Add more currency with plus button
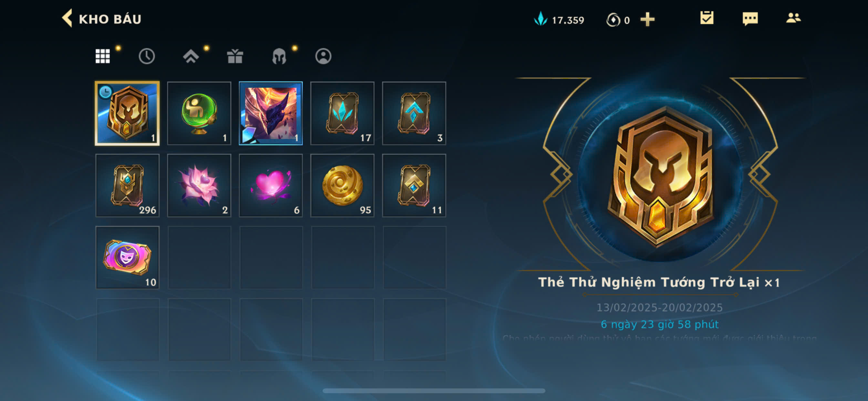 pyautogui.click(x=647, y=19)
